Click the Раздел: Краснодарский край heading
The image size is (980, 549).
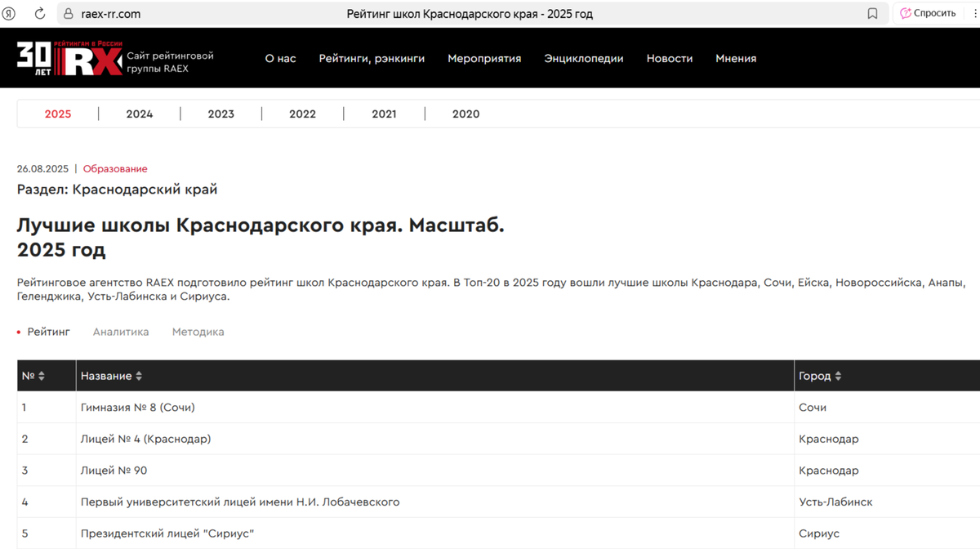pyautogui.click(x=117, y=190)
